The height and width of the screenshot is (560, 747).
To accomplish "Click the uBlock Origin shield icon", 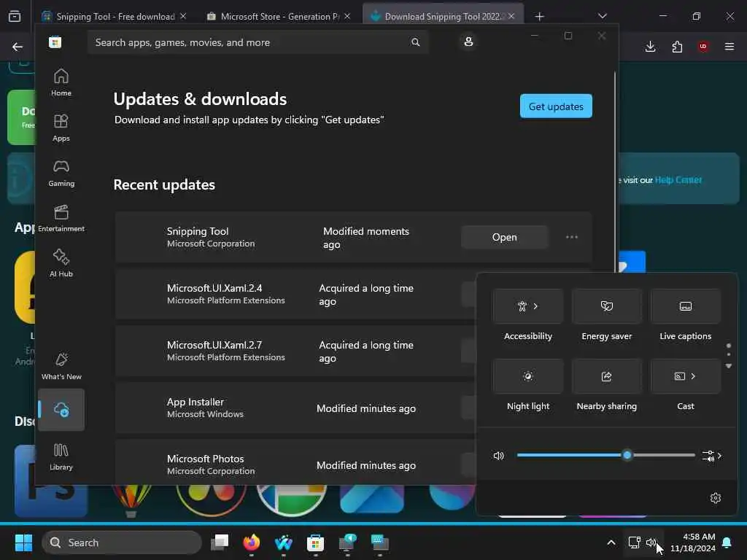I will point(703,46).
